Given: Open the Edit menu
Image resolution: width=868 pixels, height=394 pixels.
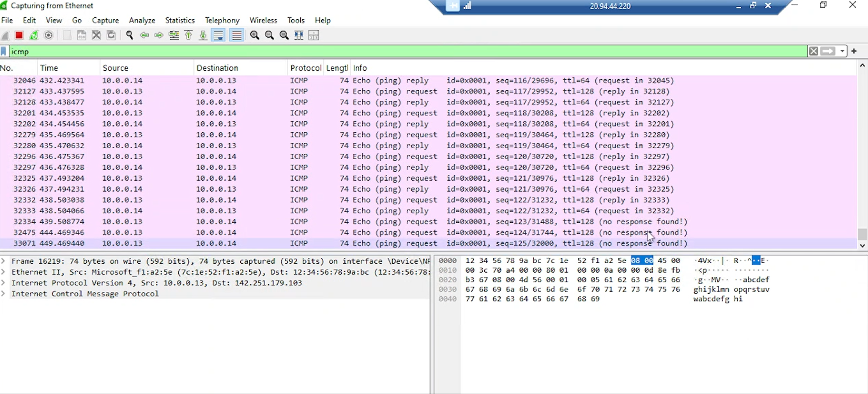Looking at the screenshot, I should 29,20.
